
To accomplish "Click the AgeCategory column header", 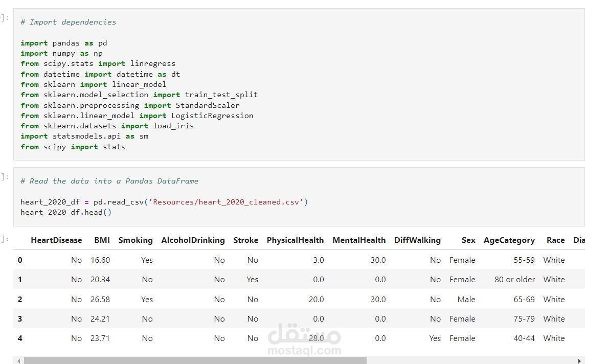I will pyautogui.click(x=509, y=240).
